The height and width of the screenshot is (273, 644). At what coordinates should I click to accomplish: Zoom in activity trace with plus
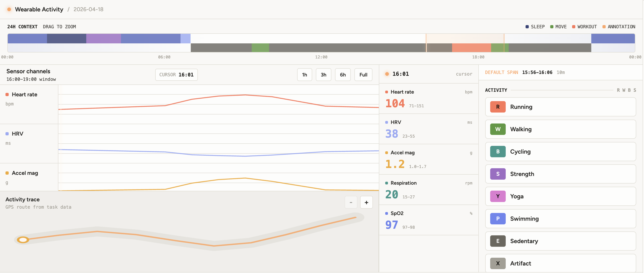pyautogui.click(x=366, y=202)
